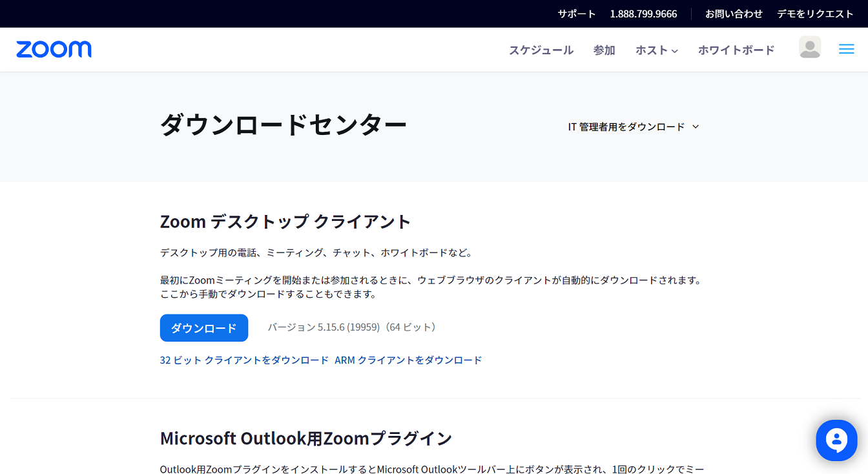Viewport: 868px width, 474px height.
Task: Expand the ホスト dropdown menu
Action: (x=656, y=50)
